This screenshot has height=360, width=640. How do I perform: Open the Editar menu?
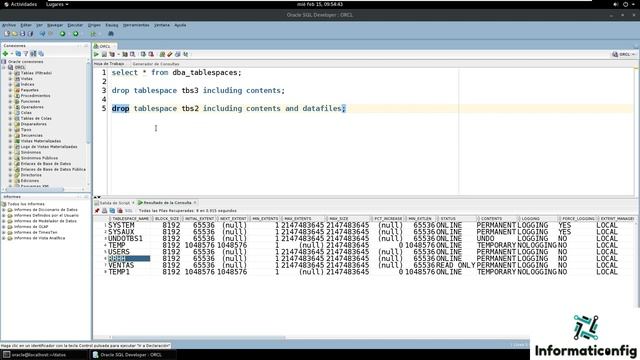pyautogui.click(x=26, y=25)
